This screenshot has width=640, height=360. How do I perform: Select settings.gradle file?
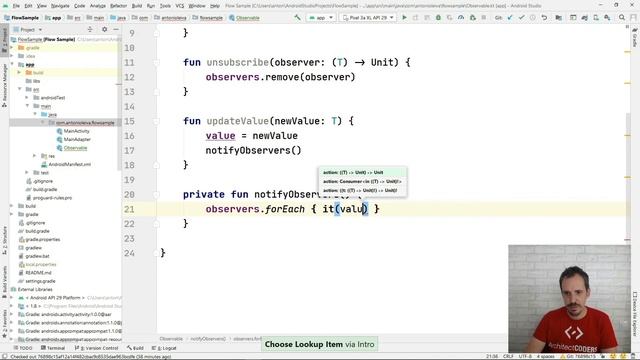(x=40, y=281)
